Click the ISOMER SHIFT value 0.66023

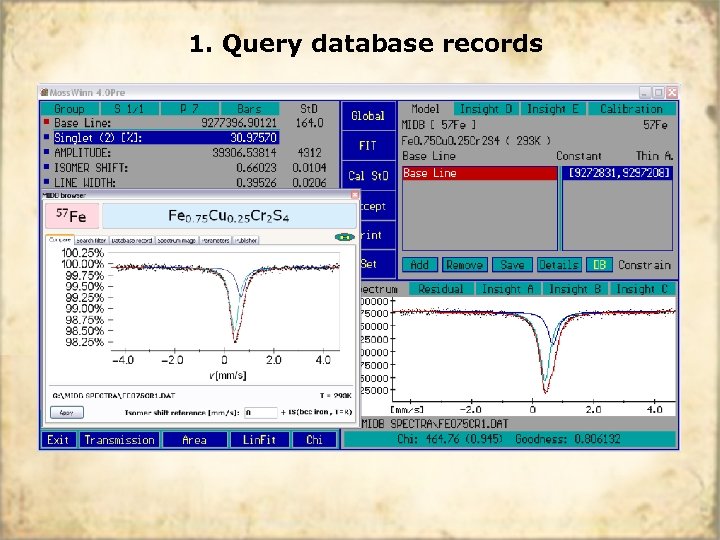[x=256, y=168]
